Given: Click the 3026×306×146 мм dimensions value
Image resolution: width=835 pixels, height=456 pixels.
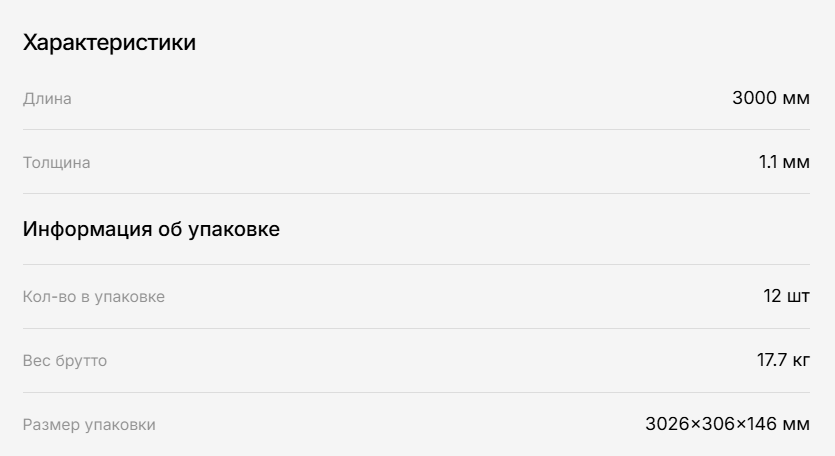Looking at the screenshot, I should click(x=727, y=424).
